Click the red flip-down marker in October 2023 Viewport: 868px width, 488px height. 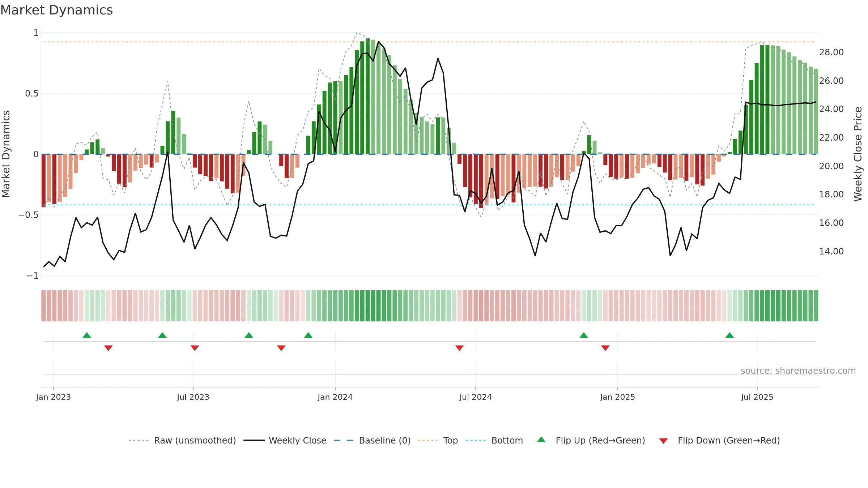click(281, 348)
